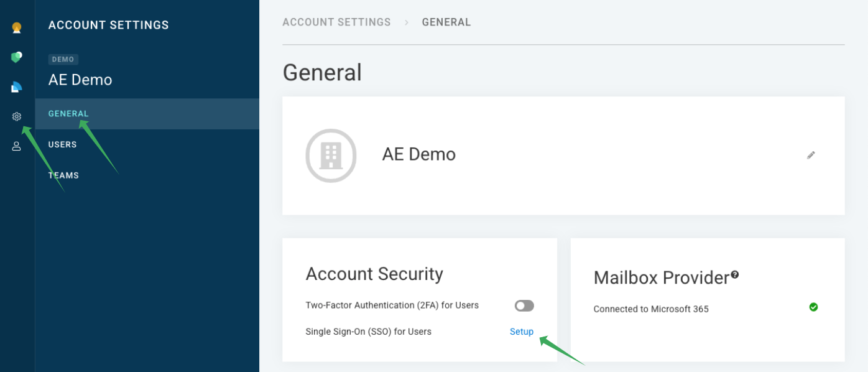Image resolution: width=868 pixels, height=372 pixels.
Task: Click the building avatar of AE Demo
Action: coord(331,156)
